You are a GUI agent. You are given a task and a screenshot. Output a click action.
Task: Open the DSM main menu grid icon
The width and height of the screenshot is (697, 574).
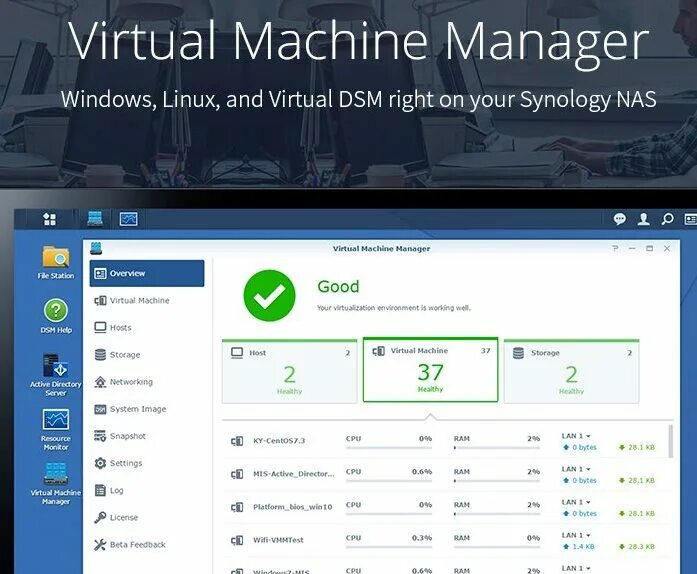pos(49,219)
